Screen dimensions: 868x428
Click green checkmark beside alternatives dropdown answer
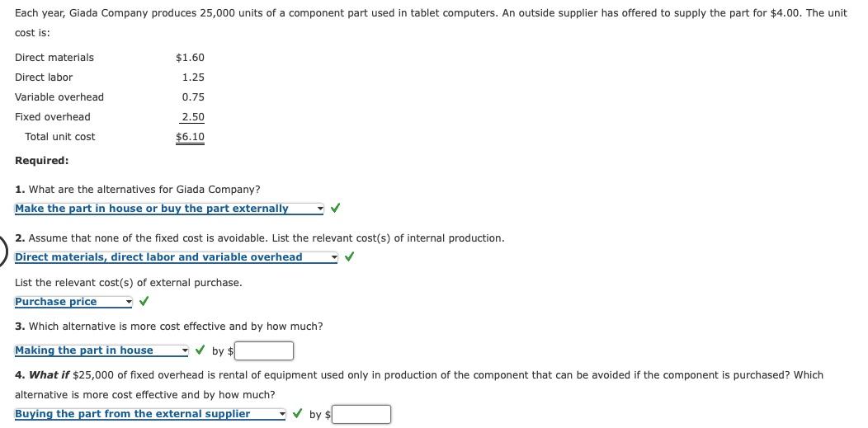[x=335, y=209]
